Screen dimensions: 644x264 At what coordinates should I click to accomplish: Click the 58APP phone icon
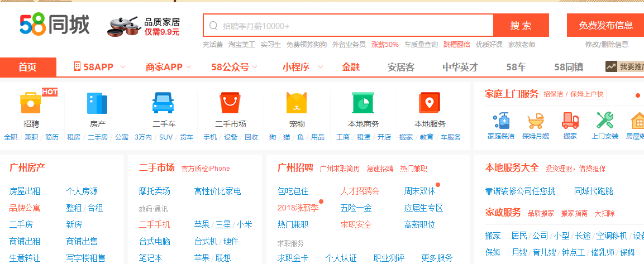pyautogui.click(x=77, y=66)
